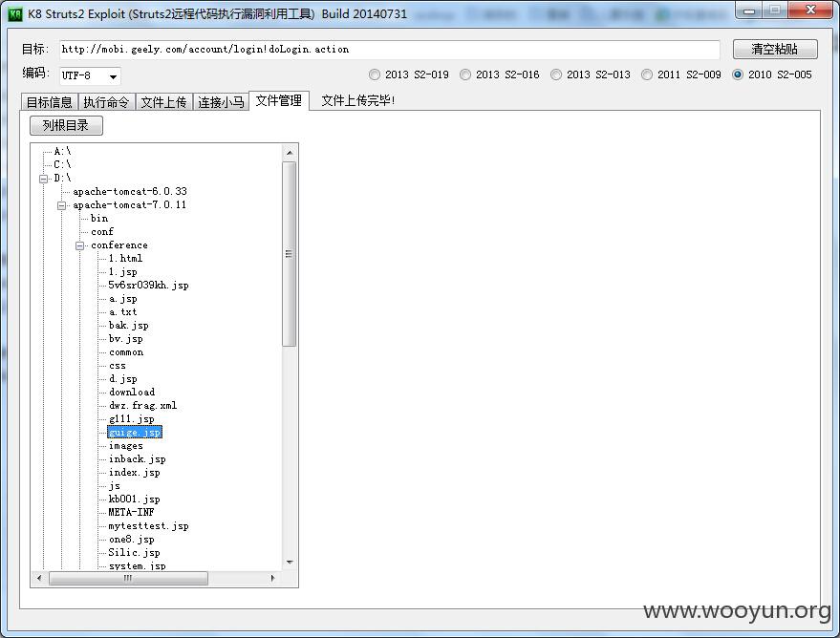
Task: Select file kb001.jsp
Action: tap(135, 500)
